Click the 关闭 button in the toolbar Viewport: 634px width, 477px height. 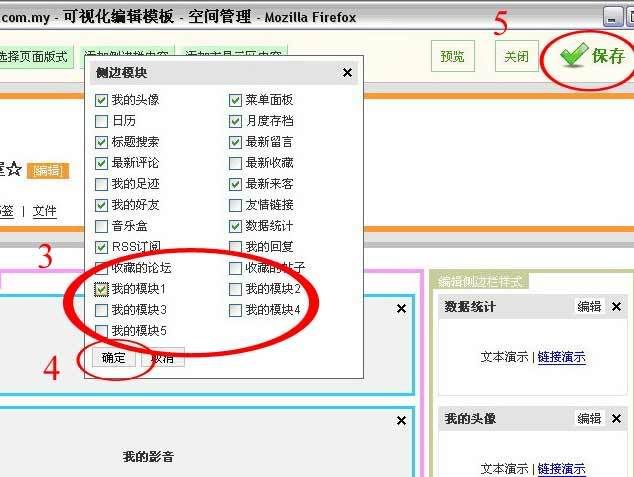(x=516, y=56)
